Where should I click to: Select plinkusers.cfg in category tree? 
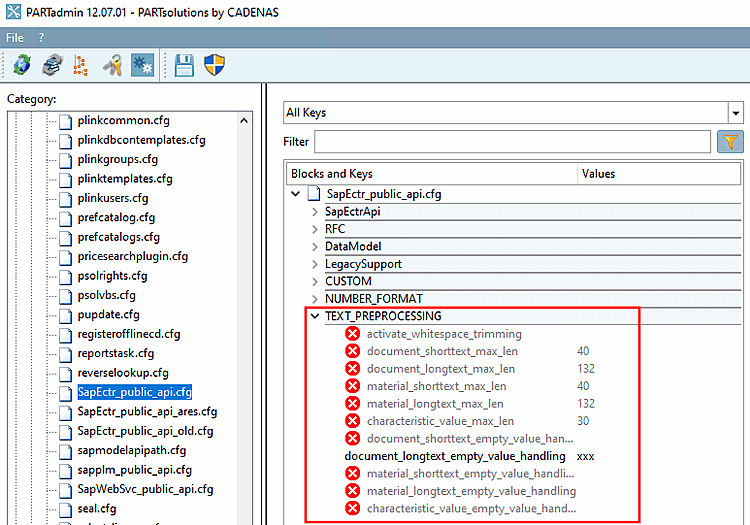(x=113, y=198)
